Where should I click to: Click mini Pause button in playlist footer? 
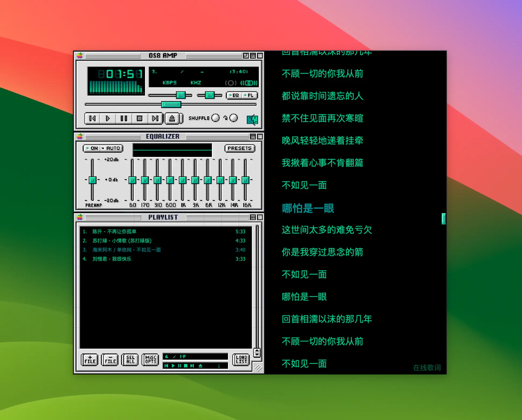(179, 366)
